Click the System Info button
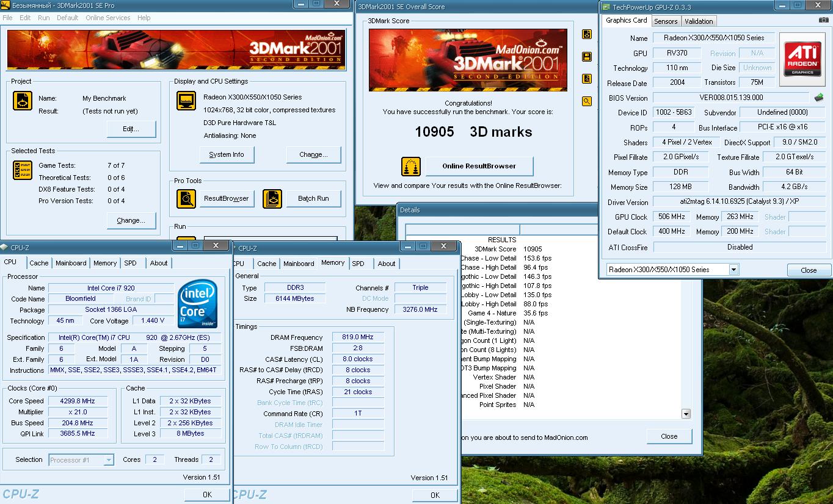Screen dimensions: 833x504 [227, 155]
